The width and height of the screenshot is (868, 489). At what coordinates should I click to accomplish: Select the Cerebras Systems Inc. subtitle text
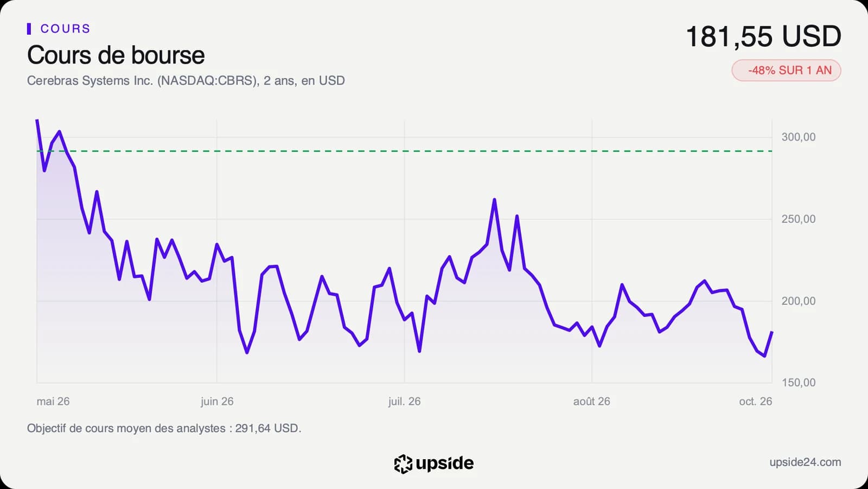pos(186,81)
